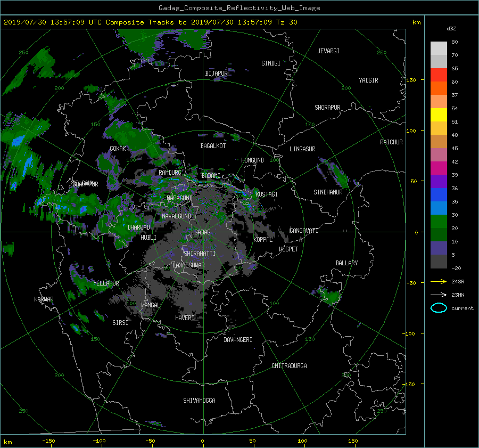Select the green 20 dBZ color swatch
479x448 pixels.
[x=439, y=222]
